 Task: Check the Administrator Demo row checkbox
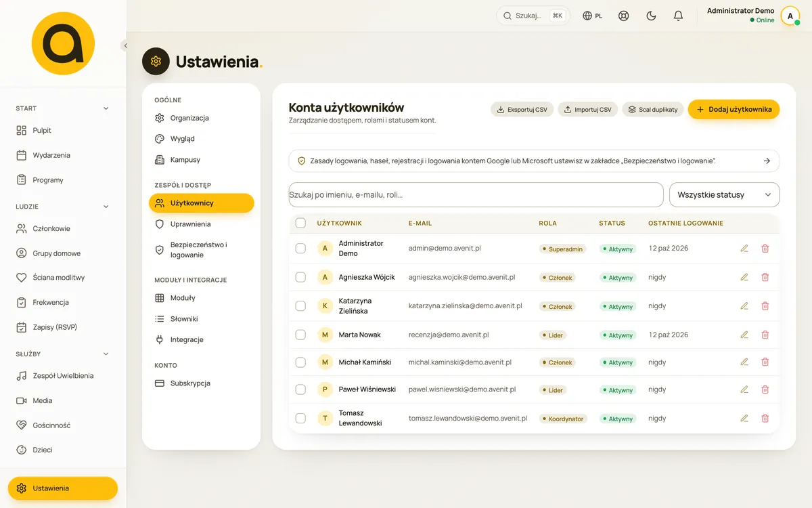tap(300, 249)
